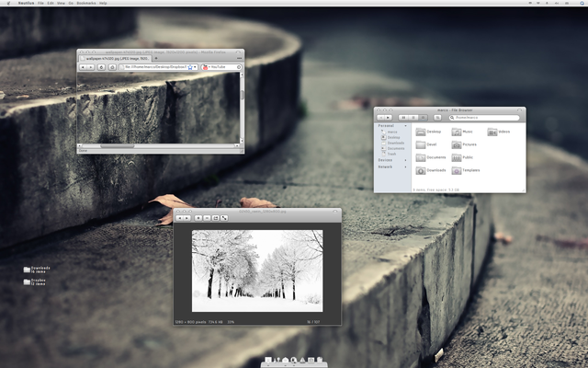Select Trash in File Browser sidebar

[x=389, y=154]
